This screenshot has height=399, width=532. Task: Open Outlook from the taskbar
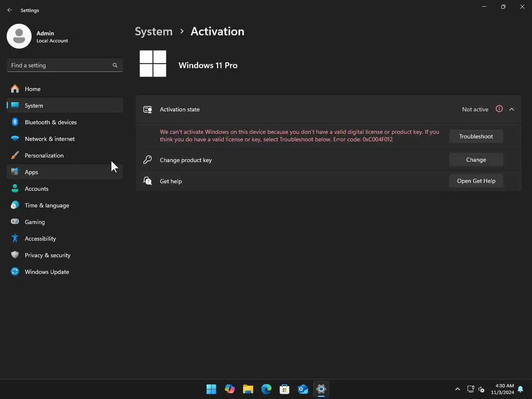pyautogui.click(x=303, y=389)
